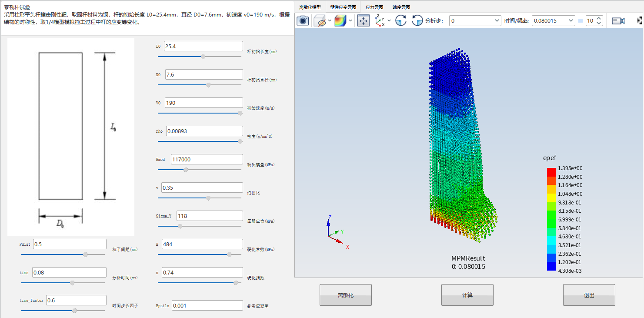The width and height of the screenshot is (644, 318).
Task: Click the hardening exponent n input field
Action: pyautogui.click(x=202, y=272)
